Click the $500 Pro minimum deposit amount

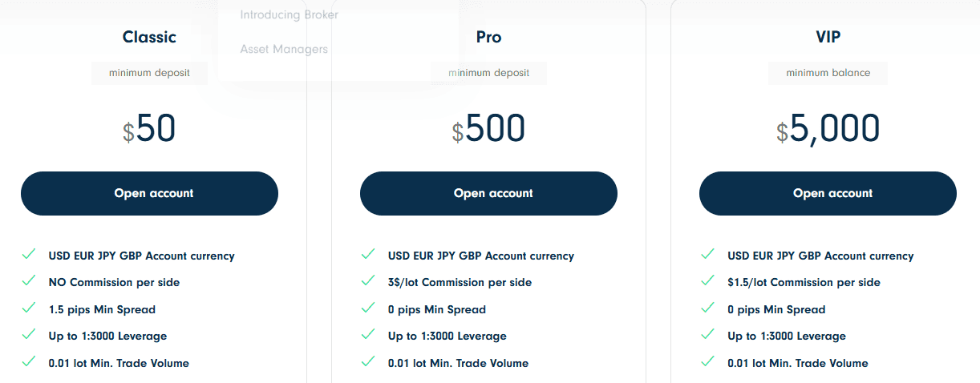(488, 129)
